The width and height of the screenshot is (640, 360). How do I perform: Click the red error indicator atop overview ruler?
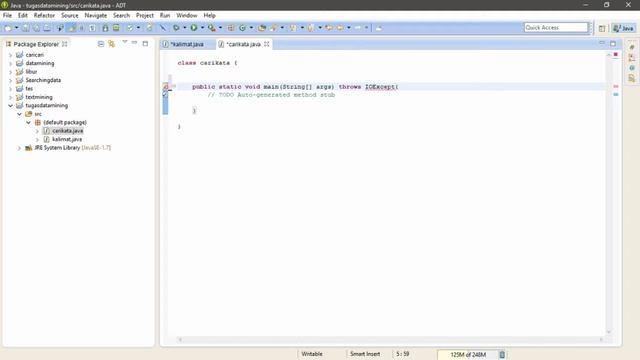[x=616, y=54]
